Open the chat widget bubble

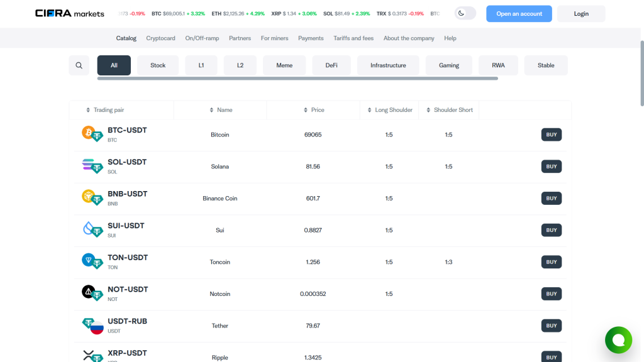pos(618,340)
